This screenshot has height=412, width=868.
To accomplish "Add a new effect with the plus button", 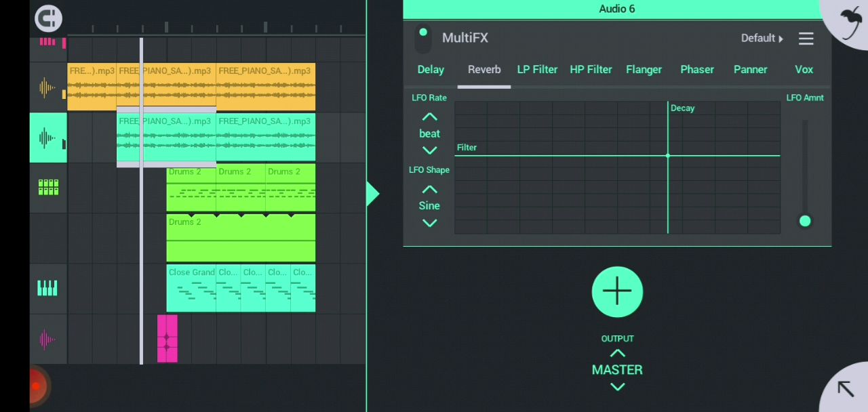I will 617,292.
